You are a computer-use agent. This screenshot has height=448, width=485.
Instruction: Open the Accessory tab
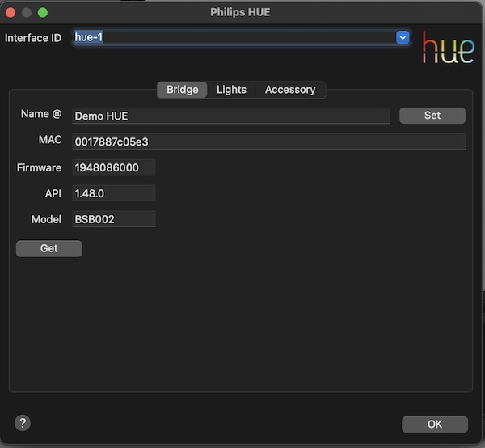click(x=289, y=90)
